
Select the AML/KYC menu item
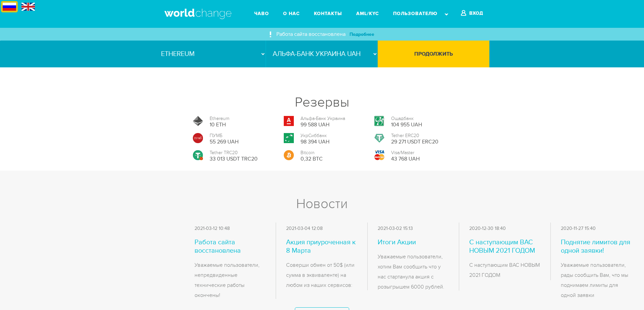(x=367, y=13)
